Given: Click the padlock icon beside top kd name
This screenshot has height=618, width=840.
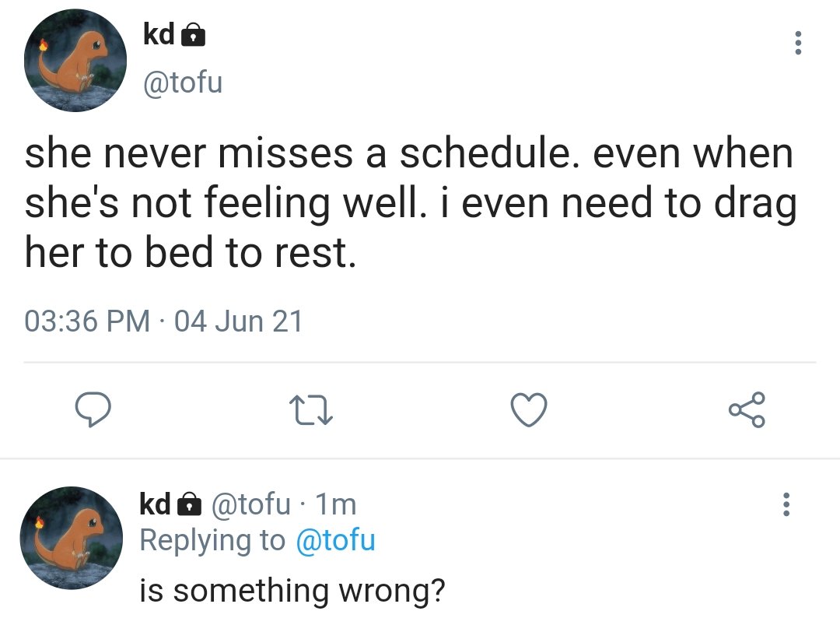Looking at the screenshot, I should [193, 35].
